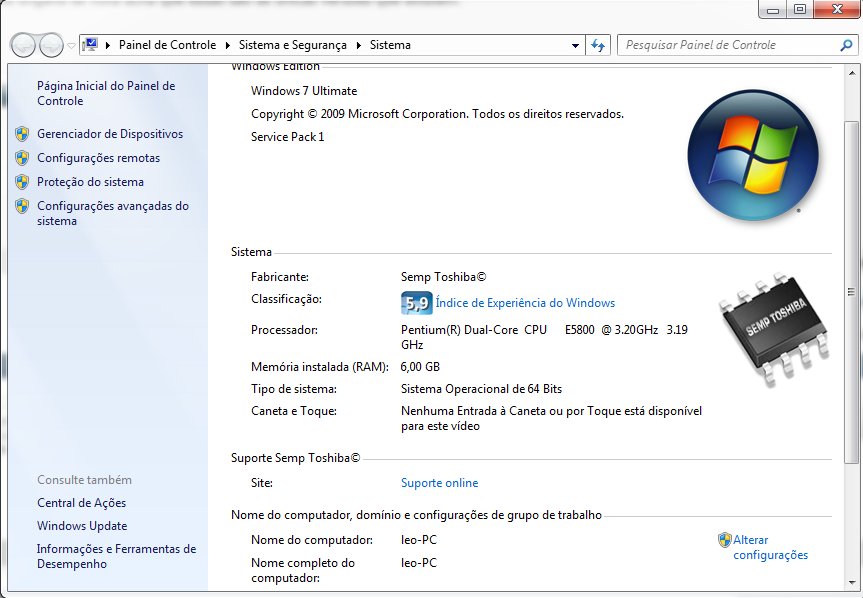Open the recent pages dropdown near Forward button
Screen dimensions: 863x598
click(71, 46)
